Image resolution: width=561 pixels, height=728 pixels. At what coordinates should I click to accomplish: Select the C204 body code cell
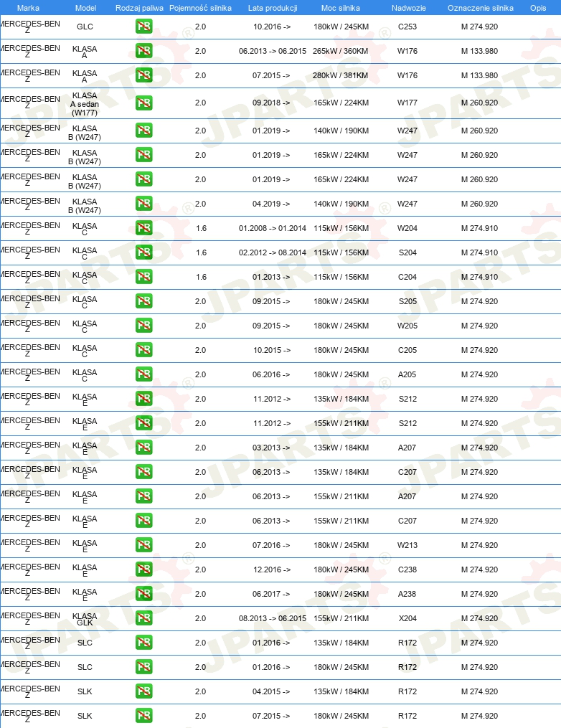[407, 277]
